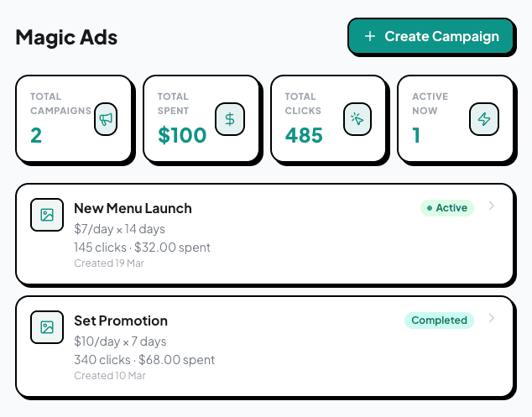Click the Completed status badge
Screen dimensions: 532x417
point(439,321)
